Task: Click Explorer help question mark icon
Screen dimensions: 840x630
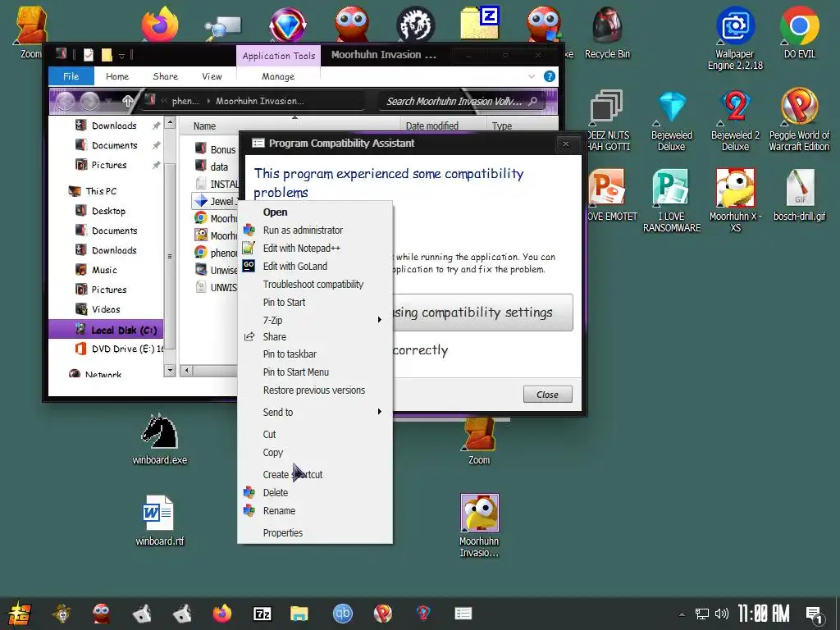Action: click(x=549, y=76)
